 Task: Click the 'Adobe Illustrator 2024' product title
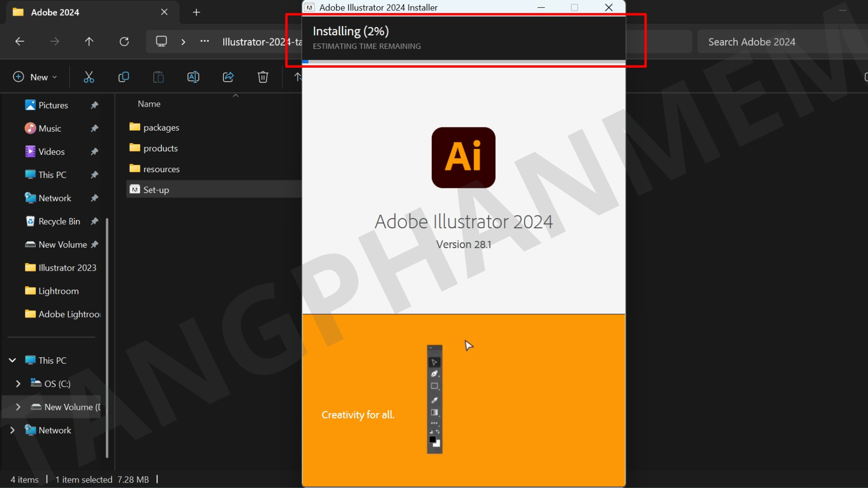tap(463, 221)
